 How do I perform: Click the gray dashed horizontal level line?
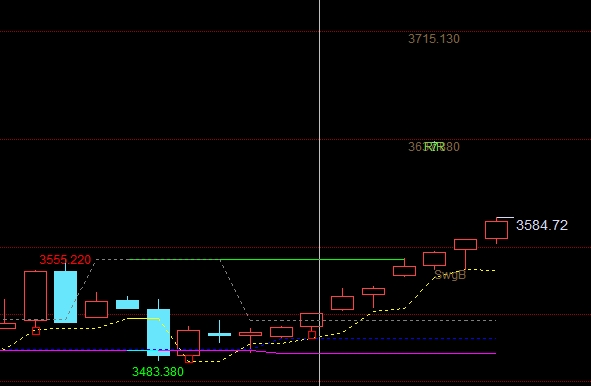click(373, 320)
